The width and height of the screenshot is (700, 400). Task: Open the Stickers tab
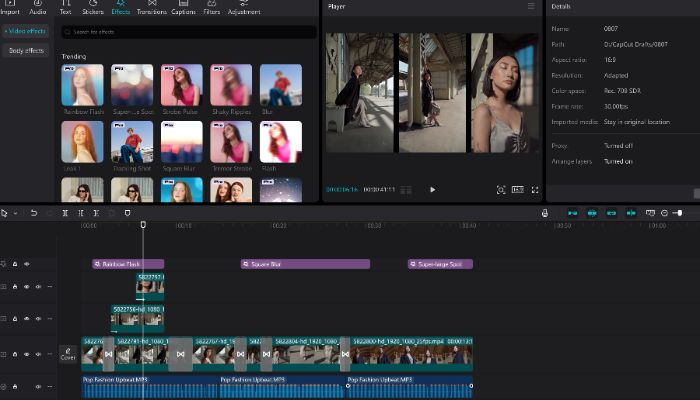point(93,8)
